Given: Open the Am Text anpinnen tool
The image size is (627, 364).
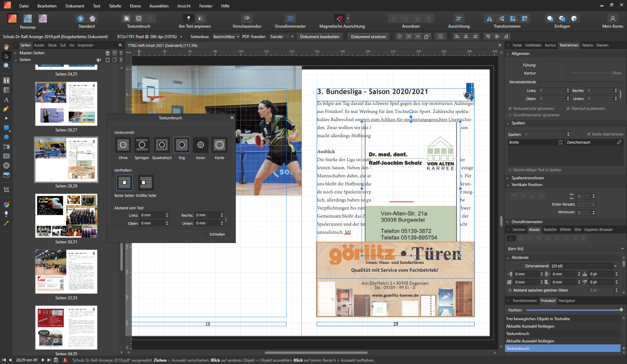Looking at the screenshot, I should click(188, 19).
